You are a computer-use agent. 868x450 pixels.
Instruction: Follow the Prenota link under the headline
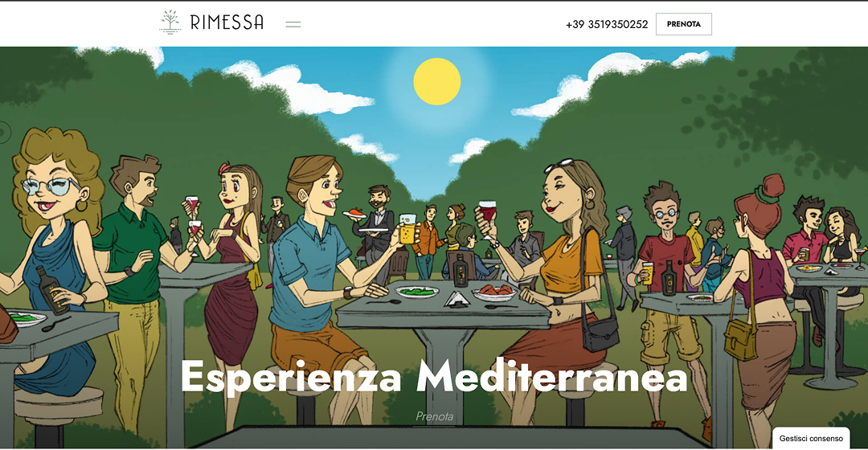(435, 416)
